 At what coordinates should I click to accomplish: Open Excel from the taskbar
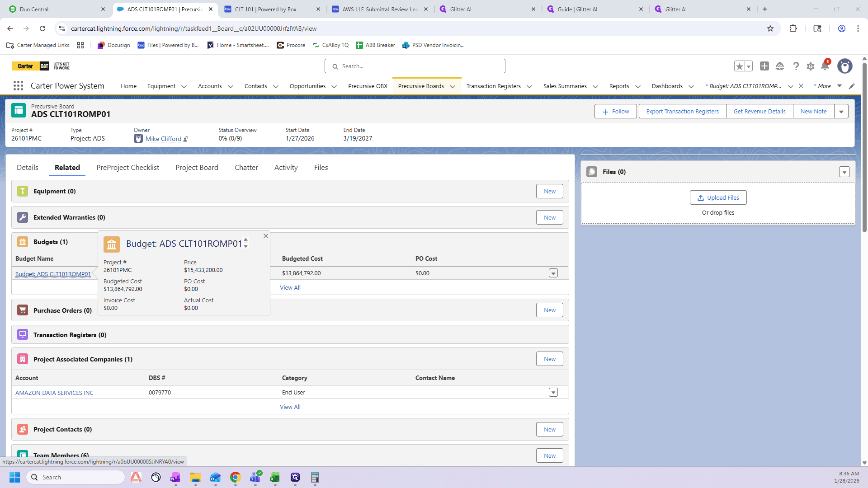(x=275, y=477)
